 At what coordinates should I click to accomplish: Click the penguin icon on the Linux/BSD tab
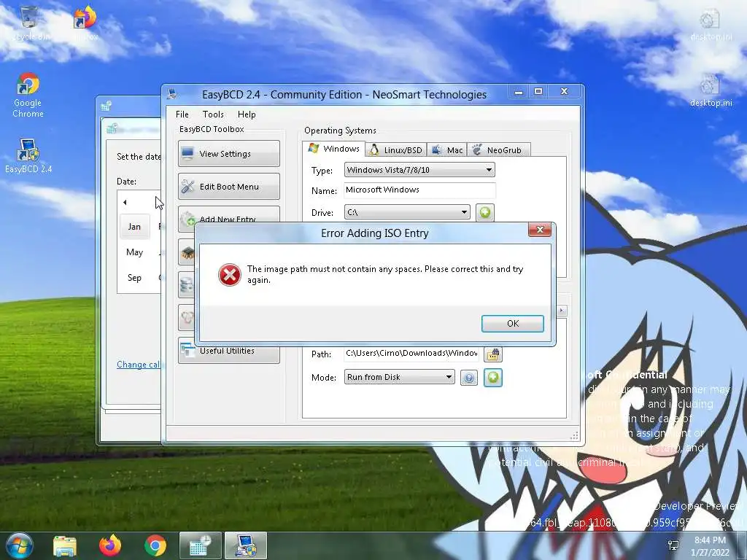(x=374, y=150)
